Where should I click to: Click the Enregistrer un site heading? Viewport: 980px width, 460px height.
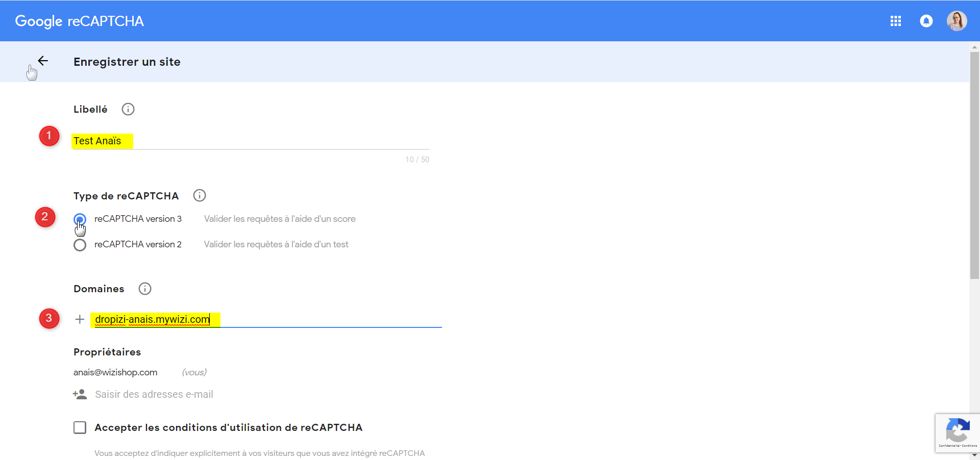pyautogui.click(x=127, y=62)
